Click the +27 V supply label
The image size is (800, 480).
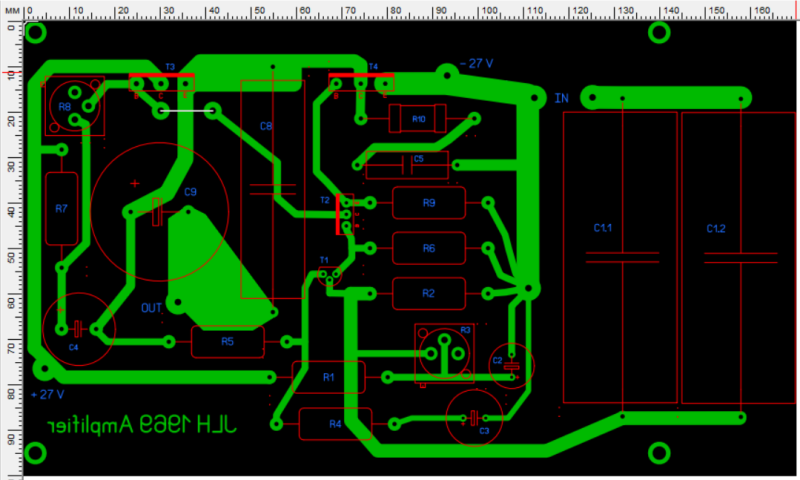click(47, 394)
